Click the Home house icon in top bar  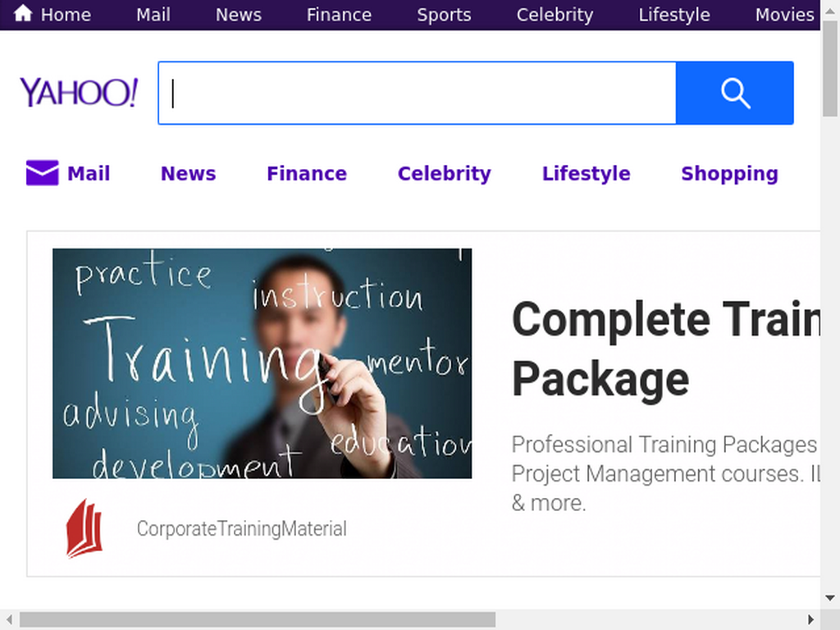23,13
